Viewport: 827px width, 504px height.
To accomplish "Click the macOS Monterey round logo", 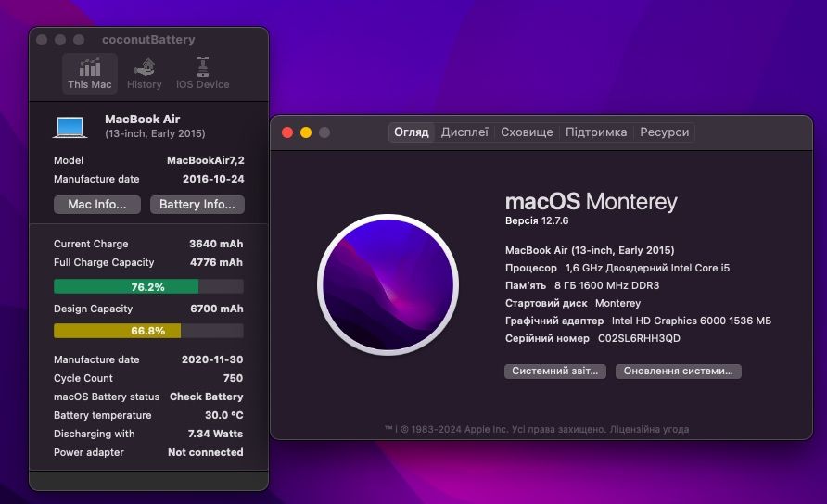I will point(388,284).
